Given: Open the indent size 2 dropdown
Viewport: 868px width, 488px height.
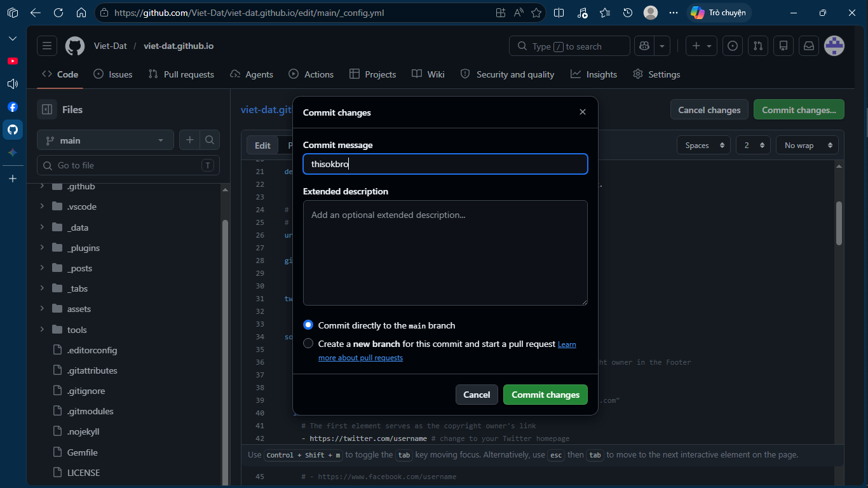Looking at the screenshot, I should point(753,146).
